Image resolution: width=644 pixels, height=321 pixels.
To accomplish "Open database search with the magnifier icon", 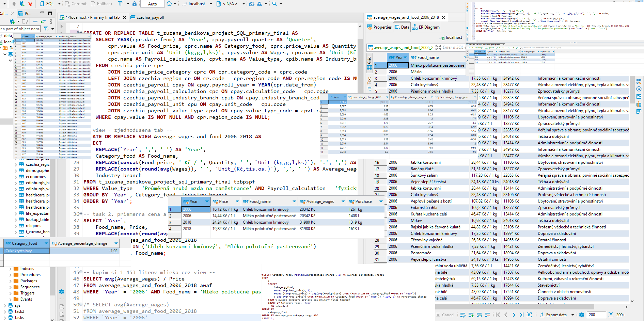I will [x=274, y=4].
